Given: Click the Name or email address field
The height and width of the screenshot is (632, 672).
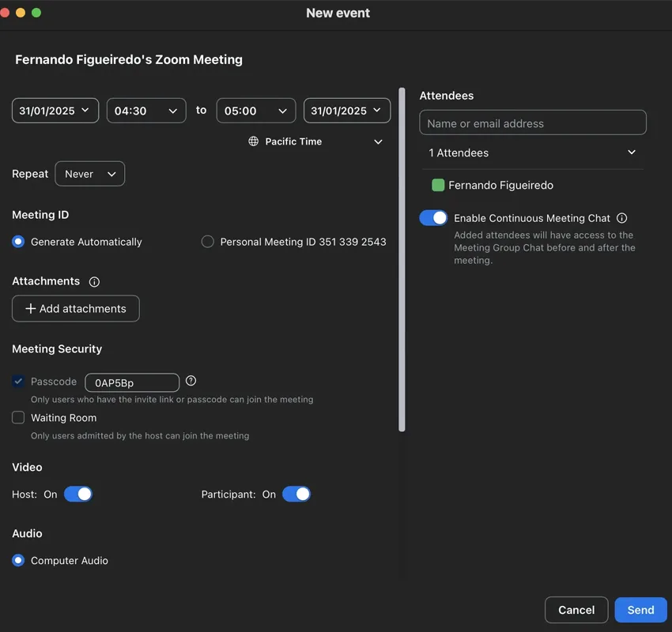Looking at the screenshot, I should coord(533,123).
